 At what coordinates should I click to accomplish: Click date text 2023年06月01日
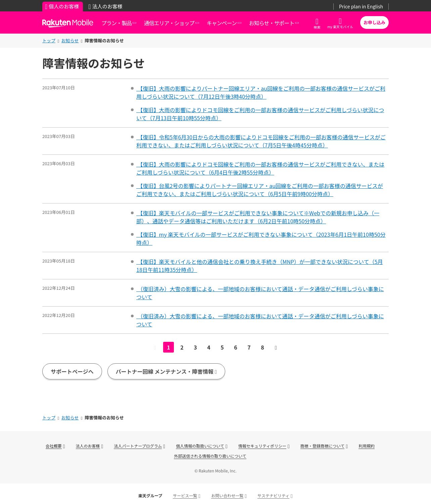(58, 213)
